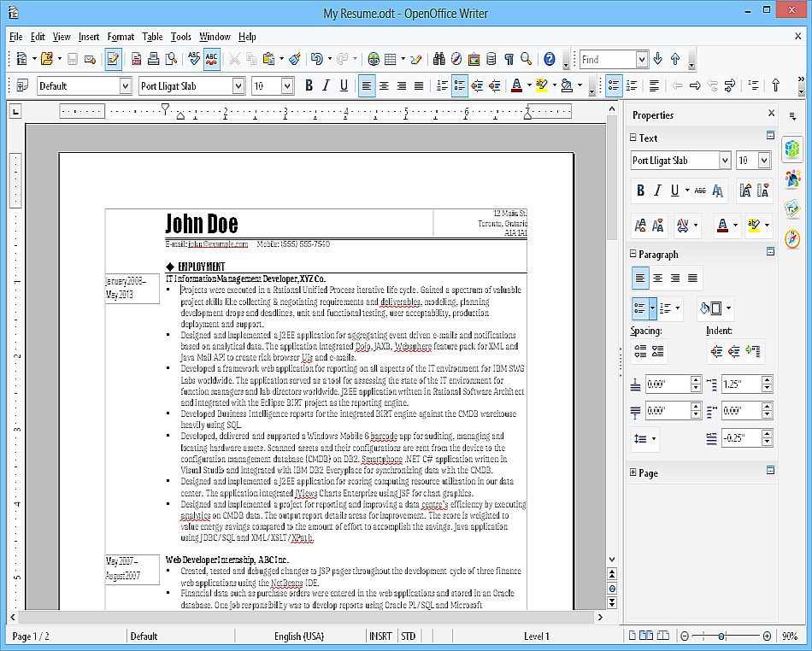Click Background Color bucket in toolbar
The width and height of the screenshot is (812, 651).
point(567,85)
